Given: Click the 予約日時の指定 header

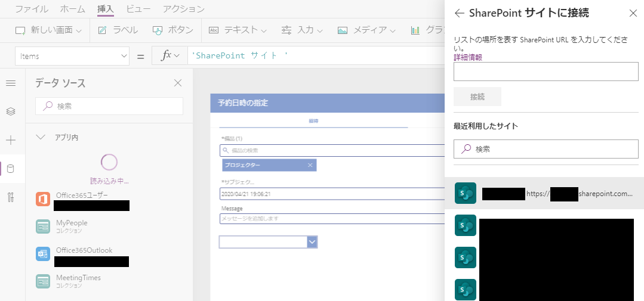Looking at the screenshot, I should [x=327, y=103].
